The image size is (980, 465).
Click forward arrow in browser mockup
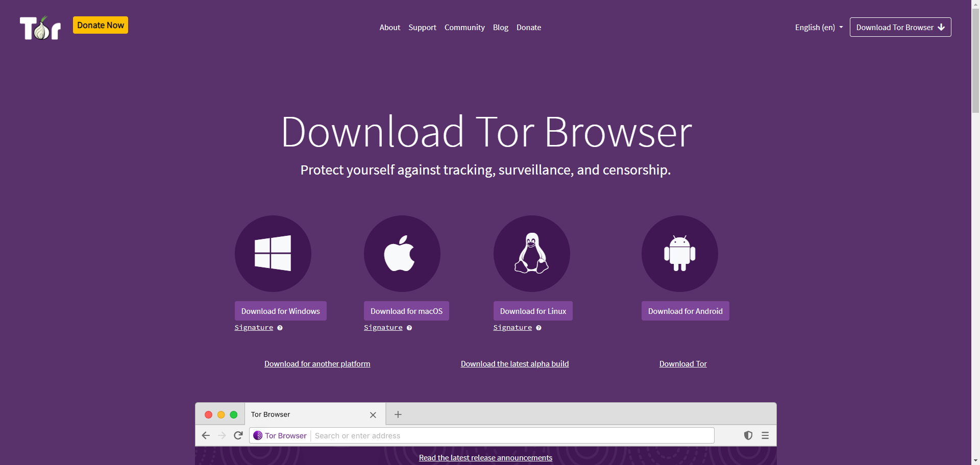[222, 435]
